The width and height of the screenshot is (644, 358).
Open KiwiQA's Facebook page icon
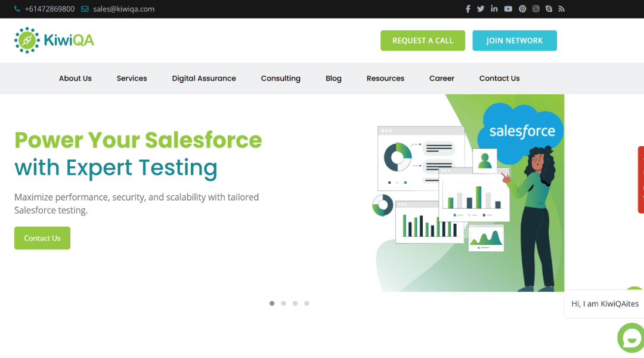tap(468, 8)
